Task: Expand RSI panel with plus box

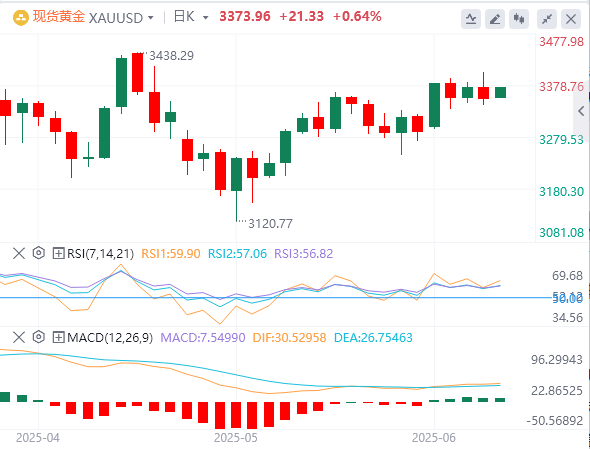Action: [x=58, y=253]
